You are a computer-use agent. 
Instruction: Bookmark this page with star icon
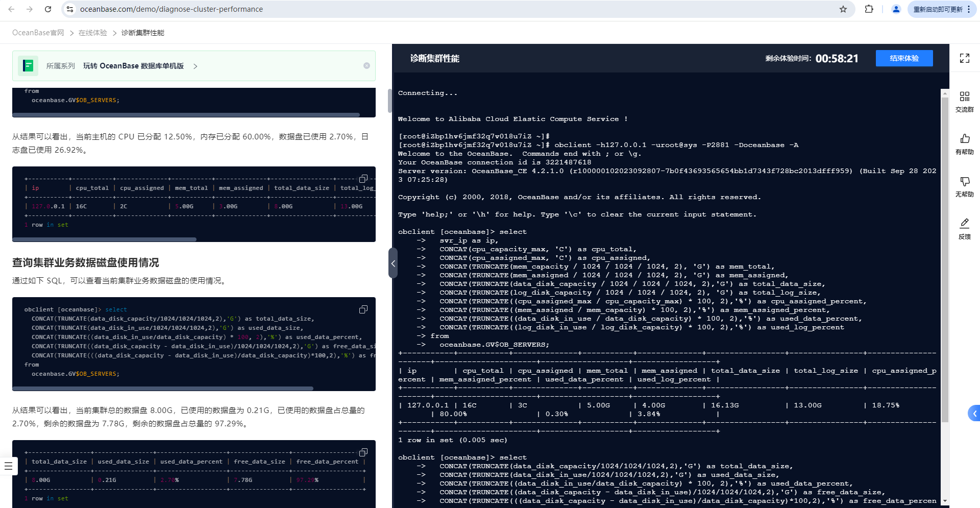[843, 9]
